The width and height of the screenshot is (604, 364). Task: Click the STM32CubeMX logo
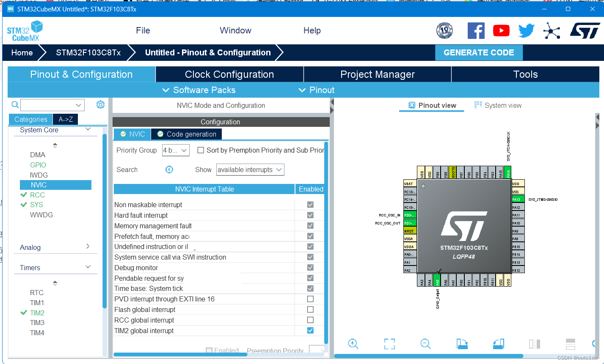coord(25,31)
